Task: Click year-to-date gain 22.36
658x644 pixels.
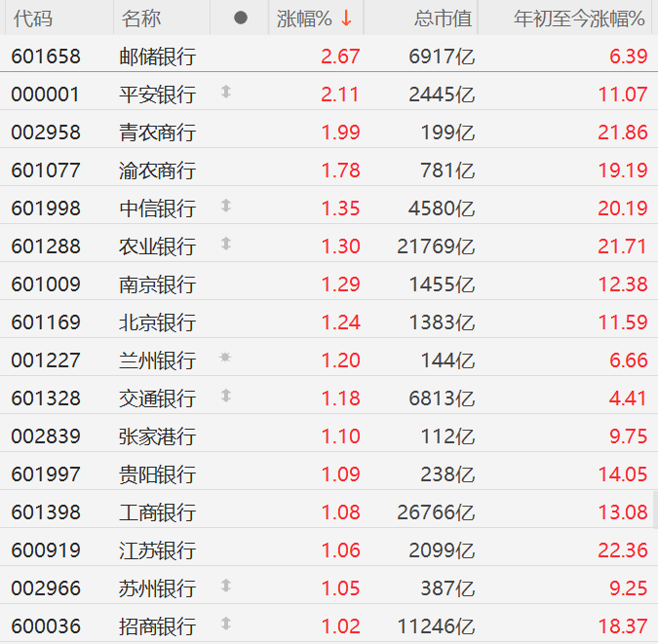Action: pos(623,550)
